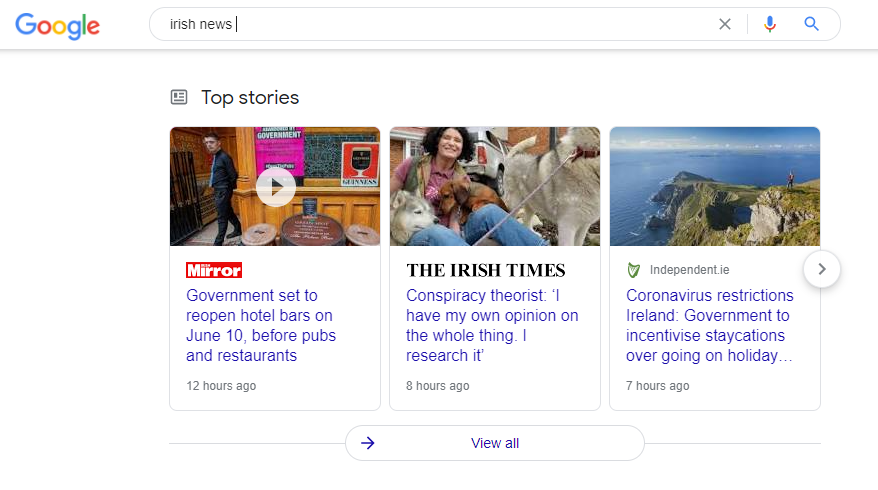Click the Top stories newspaper icon

coord(179,97)
